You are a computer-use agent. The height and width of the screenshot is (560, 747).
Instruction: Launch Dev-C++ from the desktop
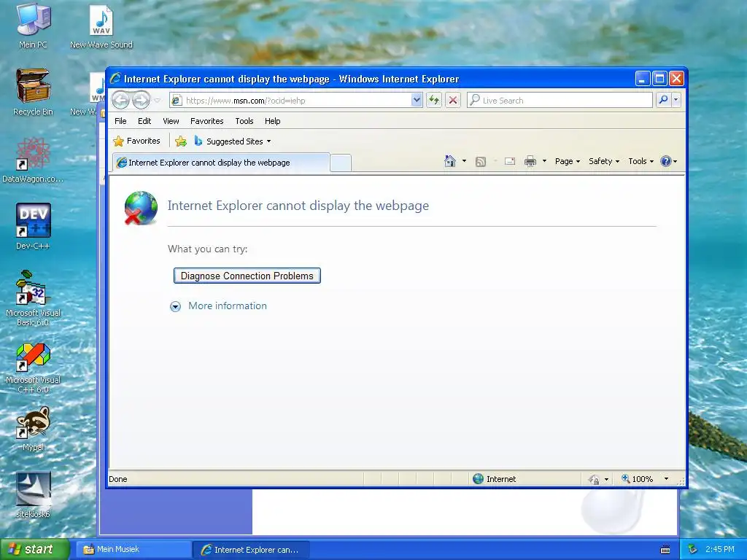[33, 227]
